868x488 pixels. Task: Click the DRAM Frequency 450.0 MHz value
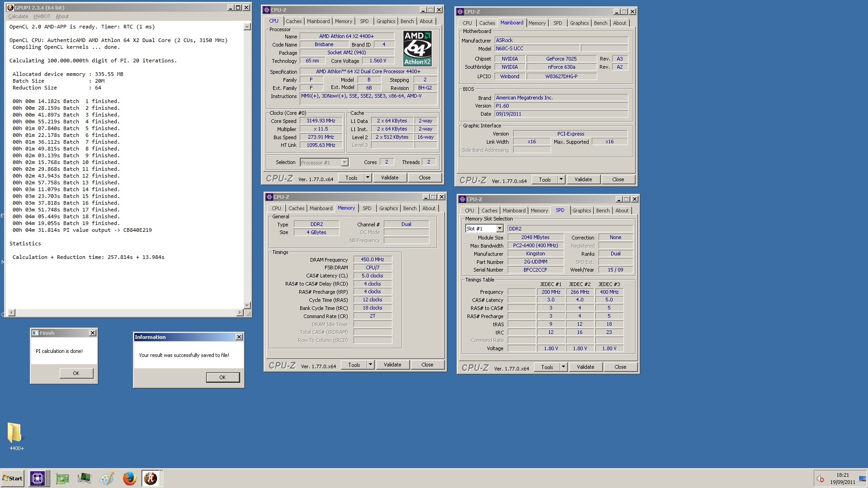click(x=372, y=259)
